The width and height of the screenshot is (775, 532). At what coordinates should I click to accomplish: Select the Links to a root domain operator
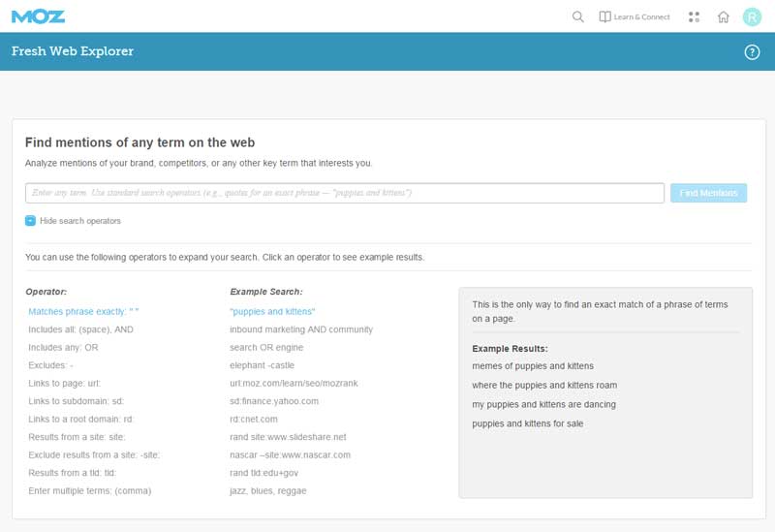(81, 420)
